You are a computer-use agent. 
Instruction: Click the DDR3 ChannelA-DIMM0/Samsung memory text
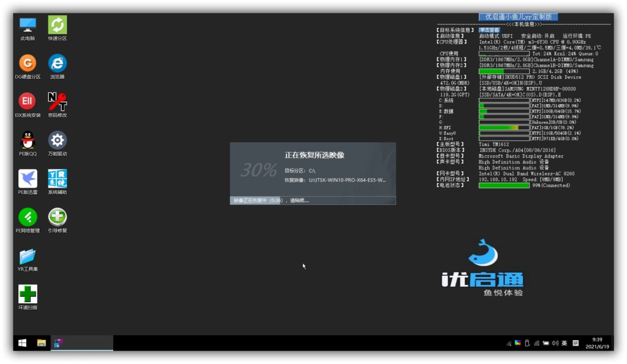click(536, 59)
